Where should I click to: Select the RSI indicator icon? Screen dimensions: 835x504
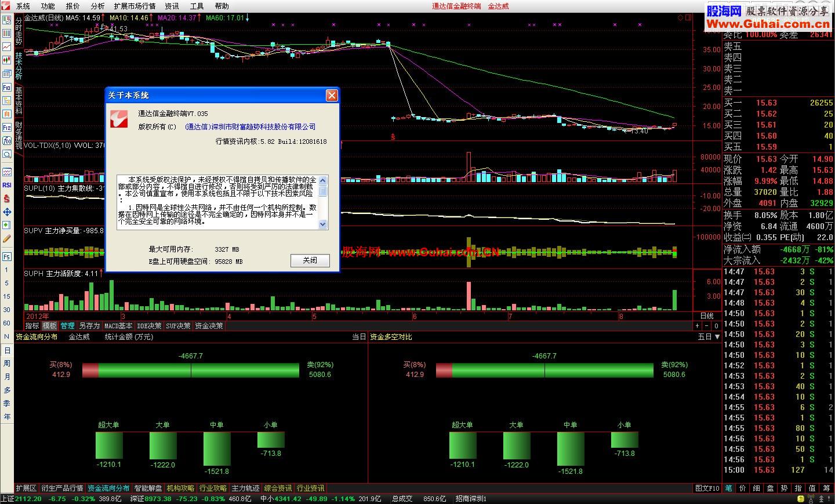coord(7,185)
